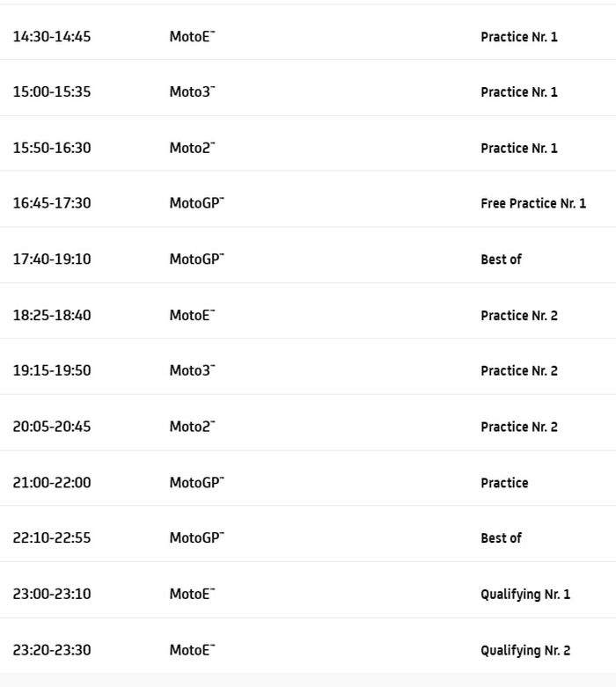
Task: Click the 19:15-19:50 time entry
Action: [x=51, y=370]
